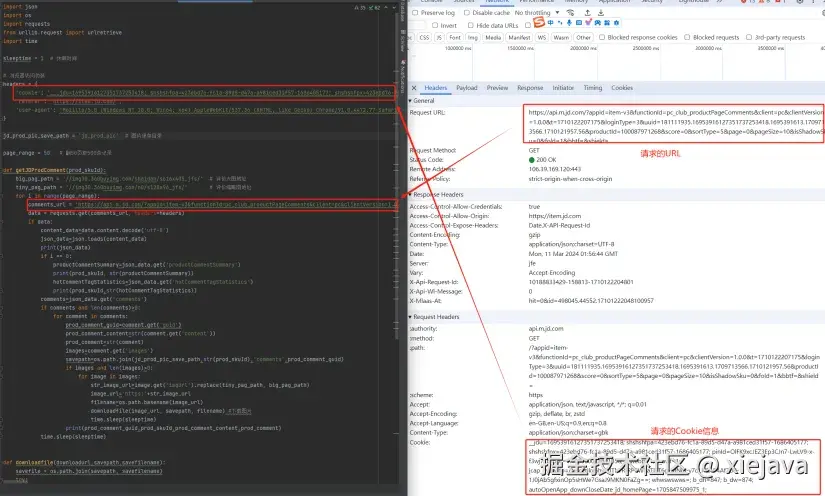Open the Database side tool tab
This screenshot has height=496, width=825.
(x=403, y=13)
